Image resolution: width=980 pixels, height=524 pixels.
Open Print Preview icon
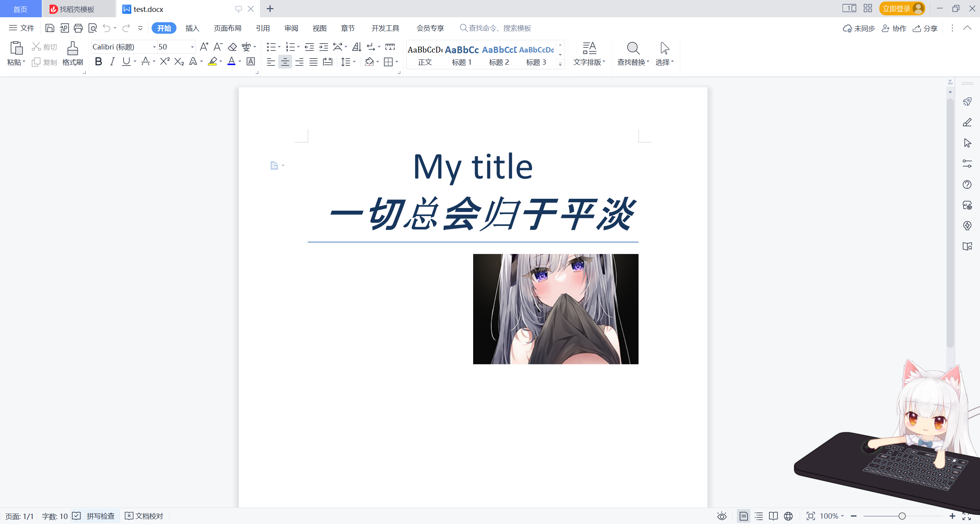coord(93,28)
